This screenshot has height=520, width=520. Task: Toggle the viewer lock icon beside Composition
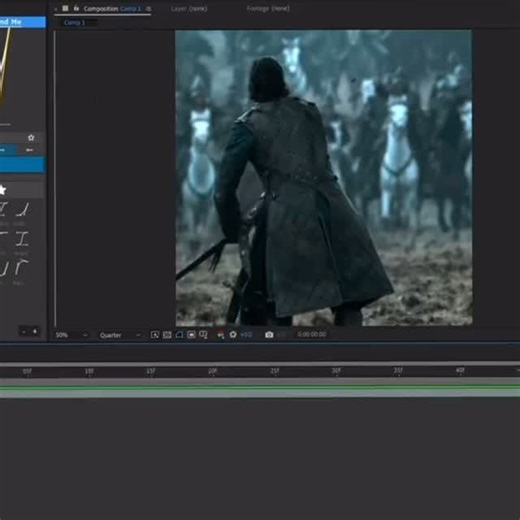[76, 8]
